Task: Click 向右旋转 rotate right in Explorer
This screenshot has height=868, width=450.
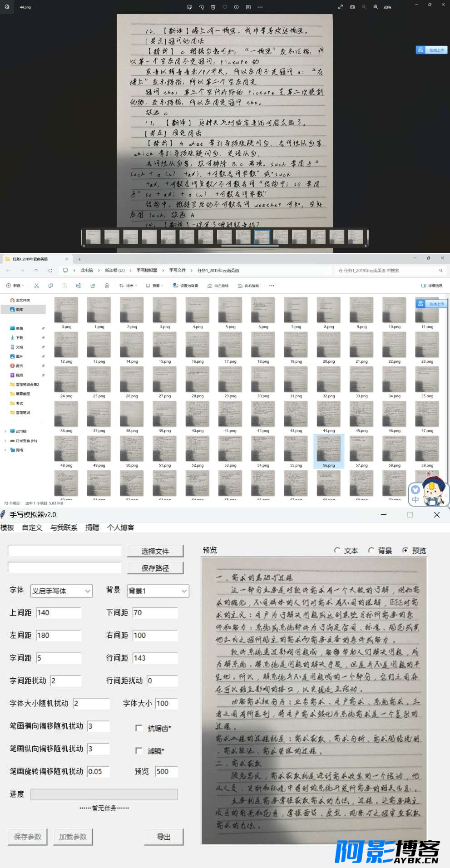Action: click(248, 286)
